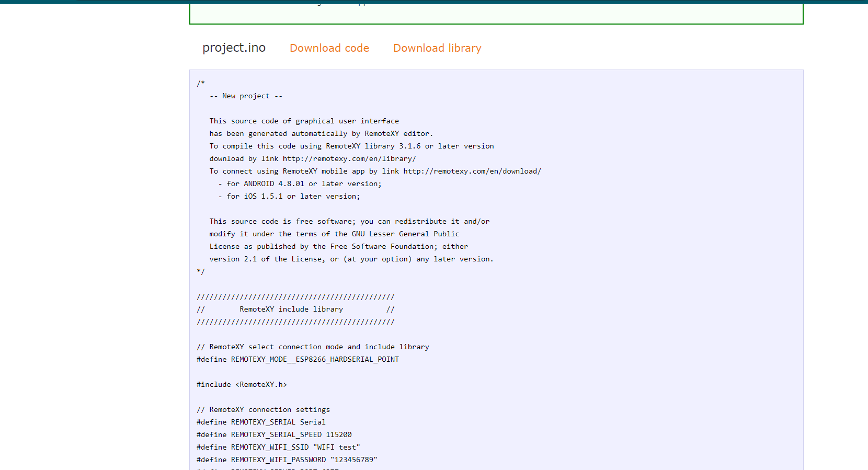
Task: Click the line mentioning RemoteXY library 3.1.6
Action: (x=352, y=146)
